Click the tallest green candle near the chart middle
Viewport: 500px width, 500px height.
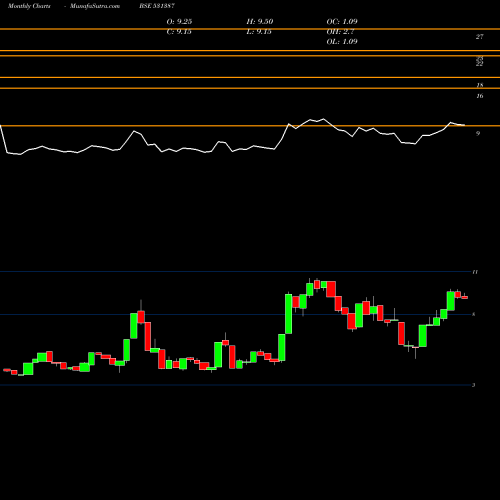click(x=289, y=314)
